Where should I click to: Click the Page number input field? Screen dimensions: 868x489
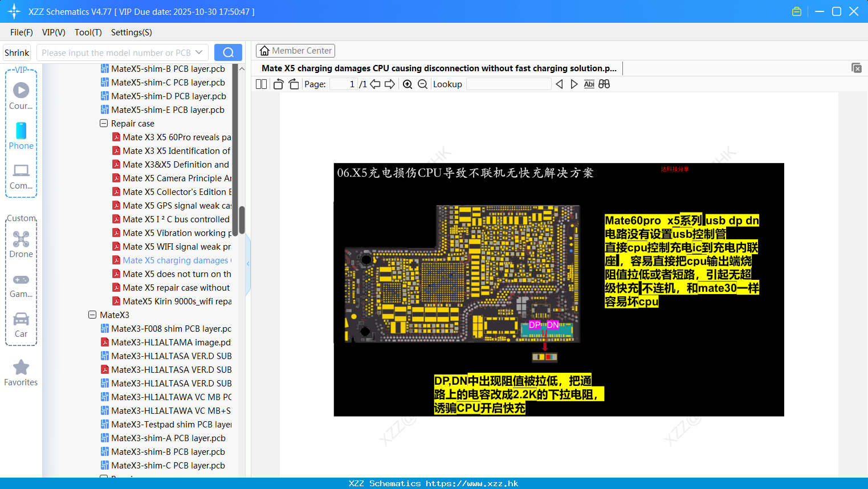tap(343, 84)
